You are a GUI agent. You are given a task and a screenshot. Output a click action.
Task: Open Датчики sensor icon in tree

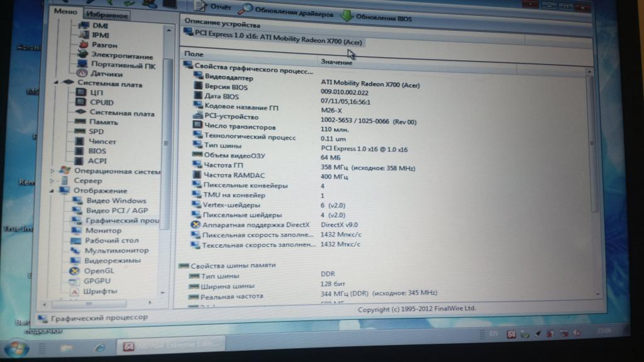click(81, 74)
